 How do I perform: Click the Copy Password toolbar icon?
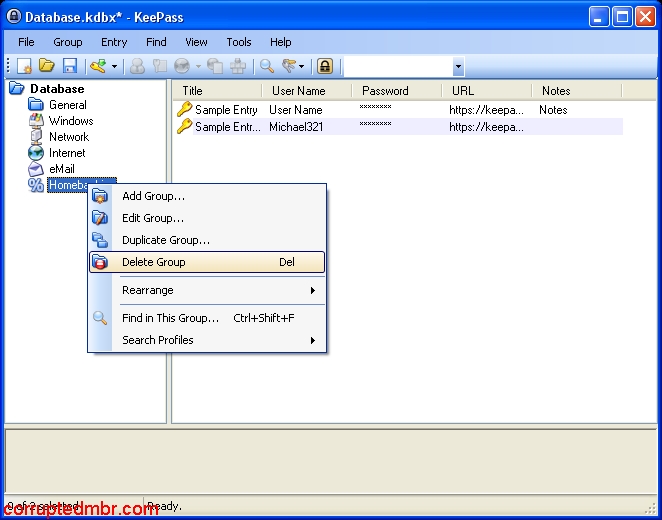pyautogui.click(x=160, y=66)
